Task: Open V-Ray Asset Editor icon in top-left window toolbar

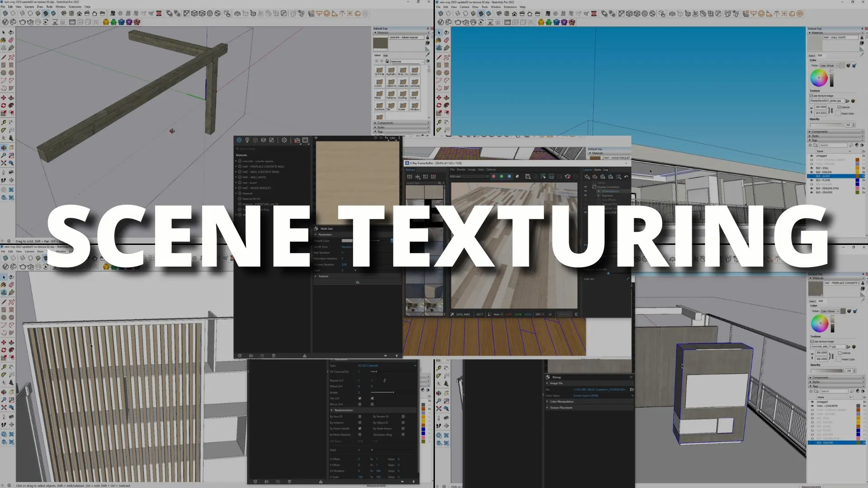Action: [5, 22]
